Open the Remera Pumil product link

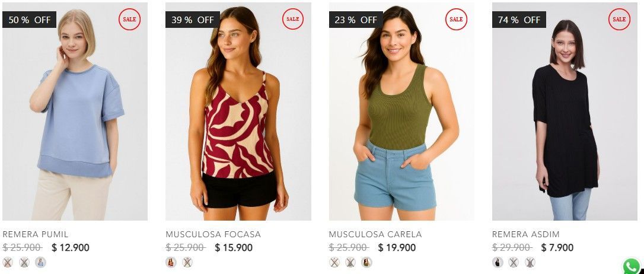click(36, 235)
